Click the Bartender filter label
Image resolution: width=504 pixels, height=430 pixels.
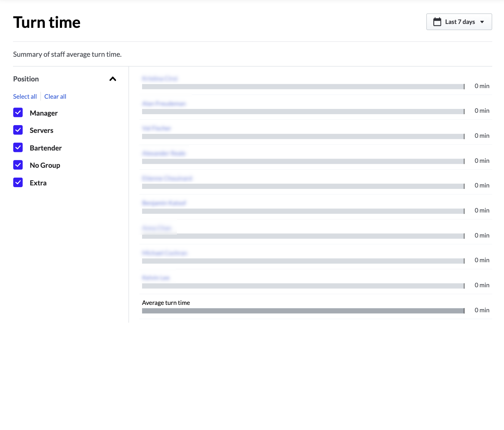coord(46,148)
